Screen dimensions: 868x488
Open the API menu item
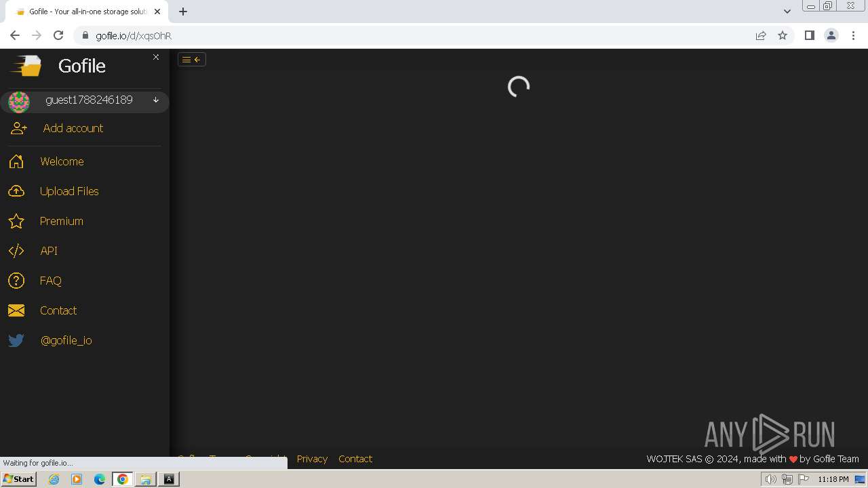[x=49, y=251]
